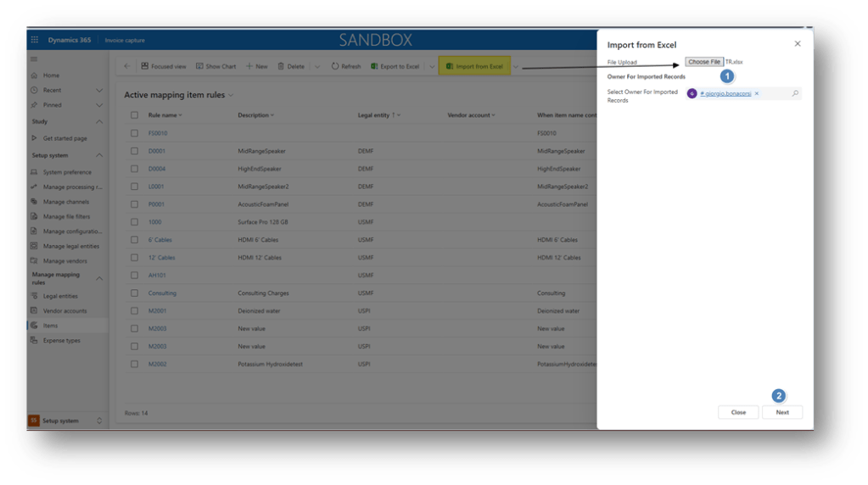Image resolution: width=868 pixels, height=485 pixels.
Task: Click Choose File in import dialog
Action: coord(704,62)
